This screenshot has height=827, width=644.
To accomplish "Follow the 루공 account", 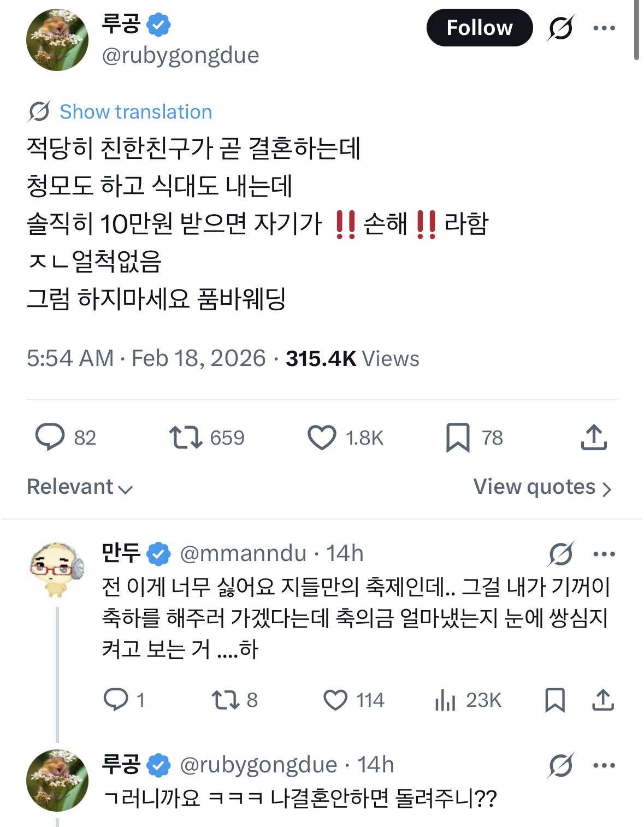I will click(479, 28).
